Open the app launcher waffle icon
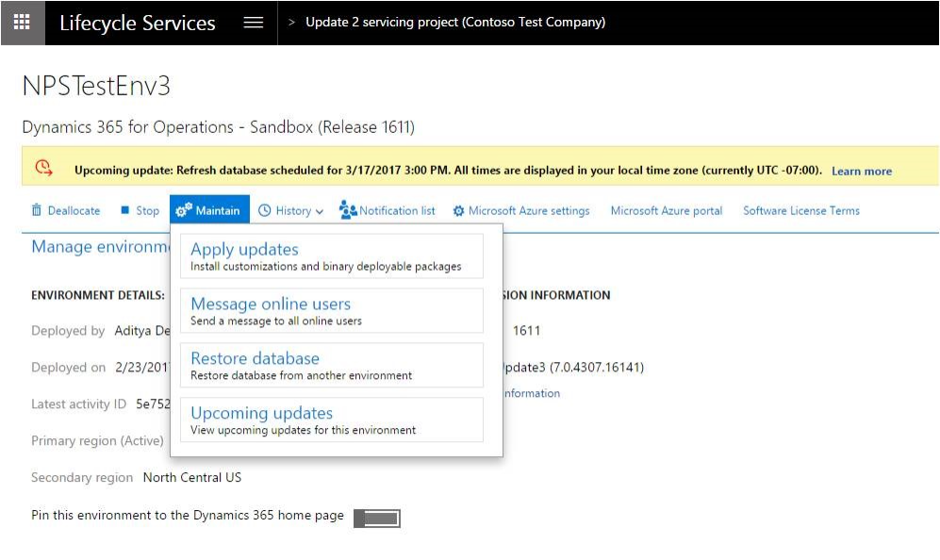This screenshot has height=560, width=940. click(22, 23)
